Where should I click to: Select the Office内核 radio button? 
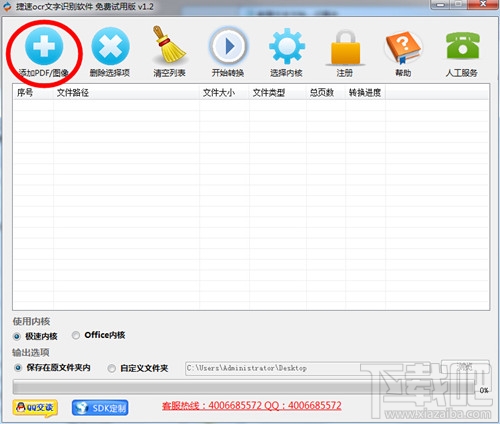pos(76,335)
